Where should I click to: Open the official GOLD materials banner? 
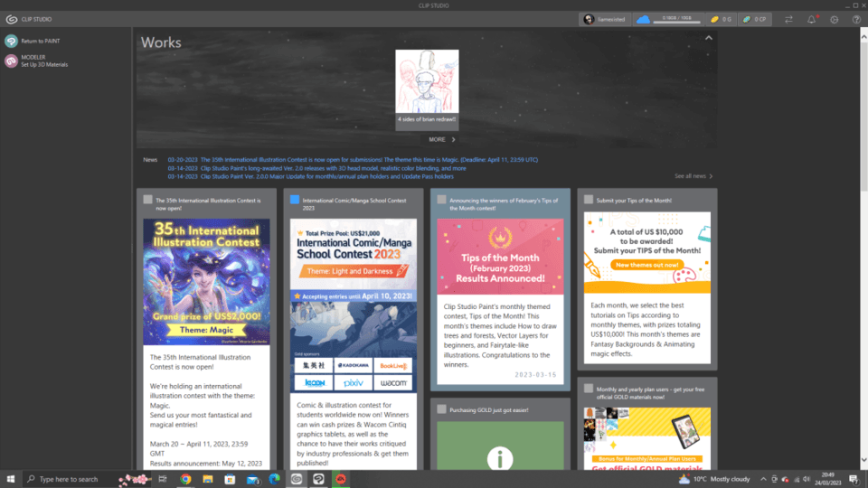tap(647, 439)
